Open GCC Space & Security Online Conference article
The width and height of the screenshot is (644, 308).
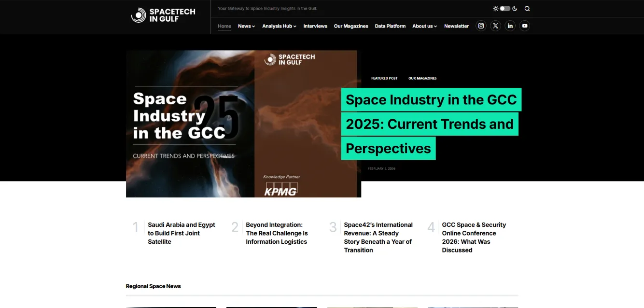(474, 238)
